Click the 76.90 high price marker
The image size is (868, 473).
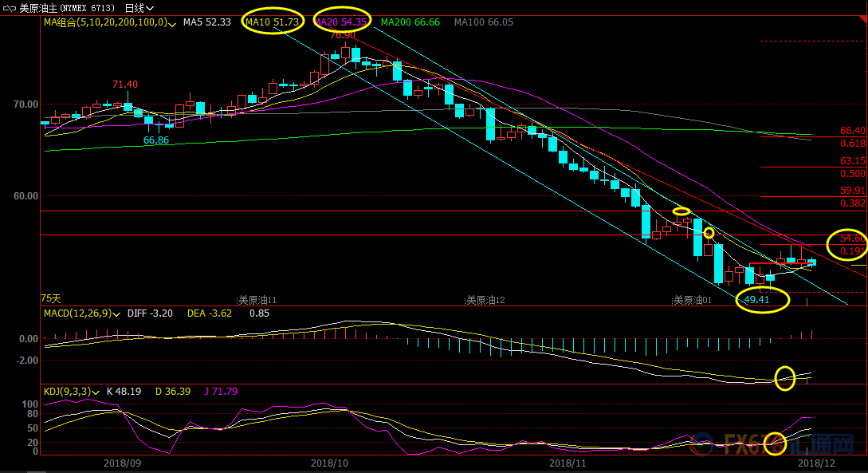pos(342,35)
